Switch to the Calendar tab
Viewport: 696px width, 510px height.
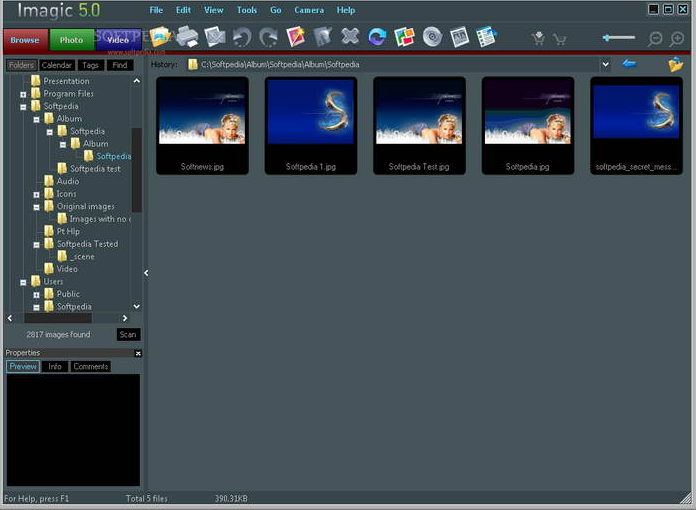pyautogui.click(x=56, y=65)
